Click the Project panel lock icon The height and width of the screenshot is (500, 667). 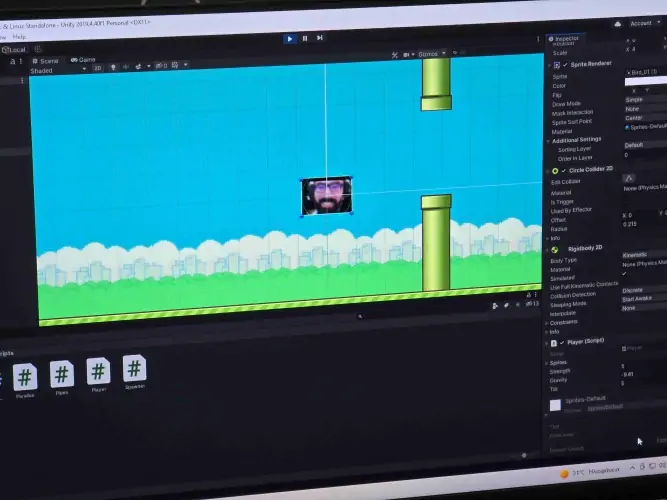tap(529, 295)
